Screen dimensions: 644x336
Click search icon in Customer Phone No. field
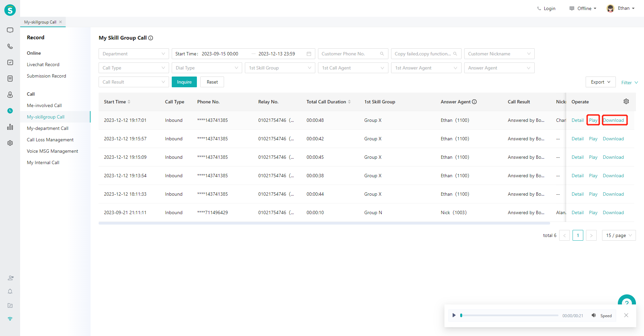pos(382,54)
